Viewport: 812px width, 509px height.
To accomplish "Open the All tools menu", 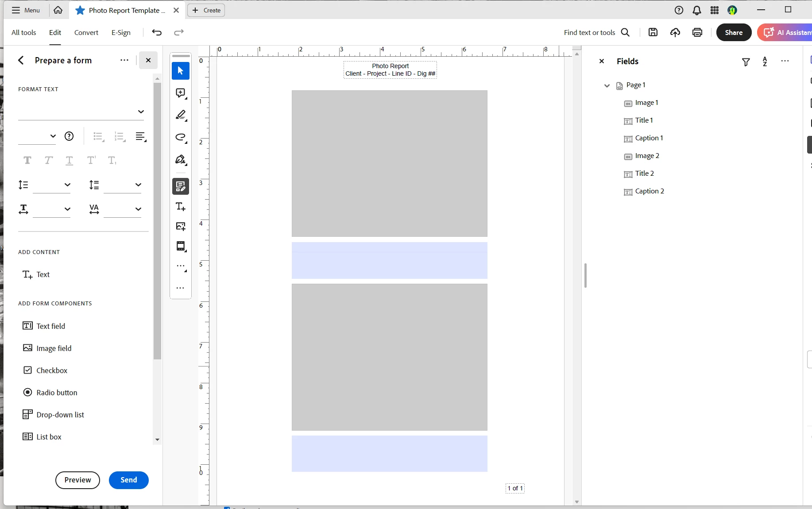I will click(x=24, y=32).
